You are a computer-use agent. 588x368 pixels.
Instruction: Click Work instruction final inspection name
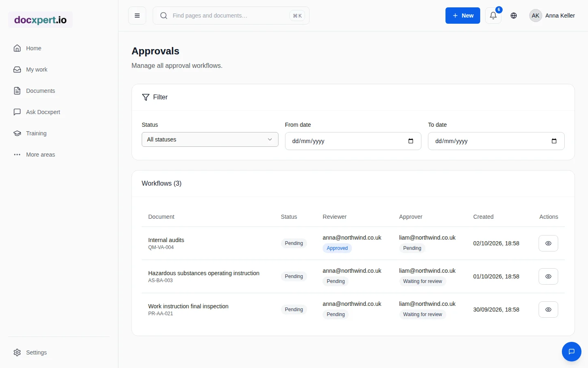(188, 306)
